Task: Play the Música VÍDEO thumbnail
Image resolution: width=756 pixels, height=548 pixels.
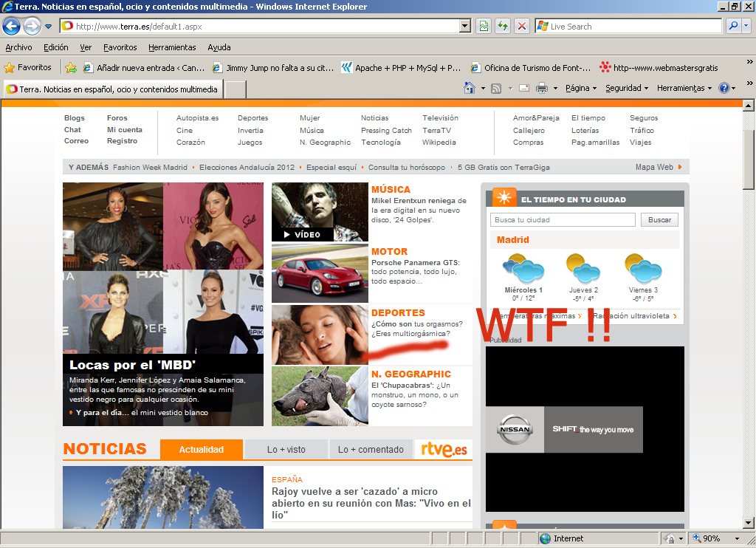Action: click(320, 212)
